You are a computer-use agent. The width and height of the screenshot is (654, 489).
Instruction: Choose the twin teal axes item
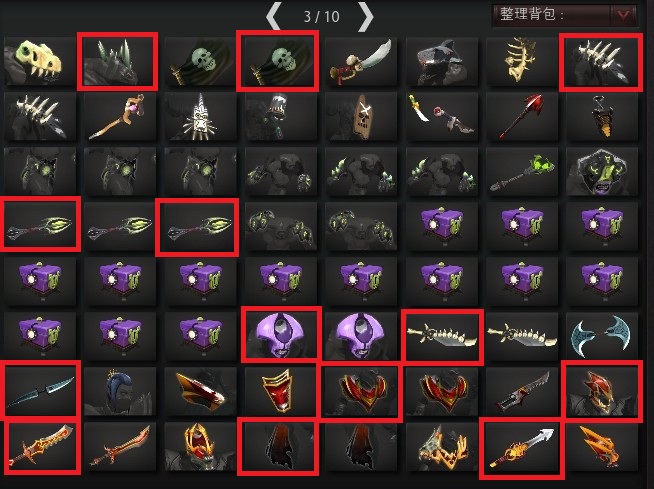[x=602, y=336]
